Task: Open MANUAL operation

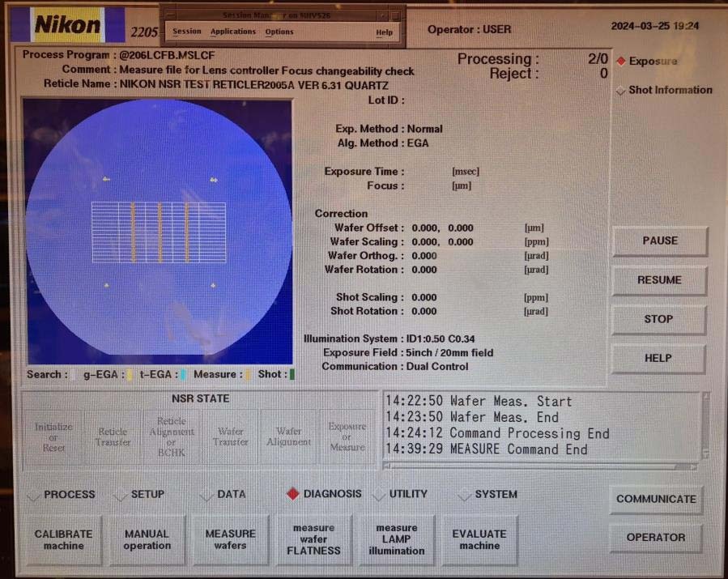Action: click(x=147, y=540)
